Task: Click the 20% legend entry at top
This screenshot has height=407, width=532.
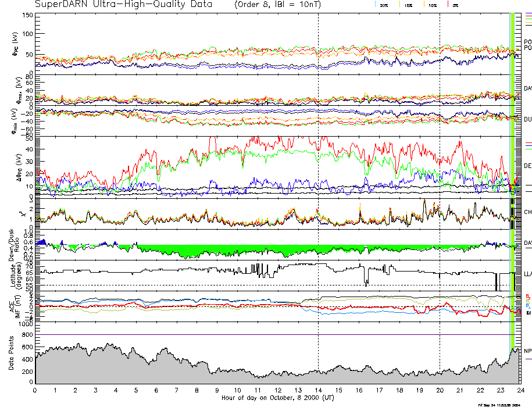Action: [x=384, y=5]
